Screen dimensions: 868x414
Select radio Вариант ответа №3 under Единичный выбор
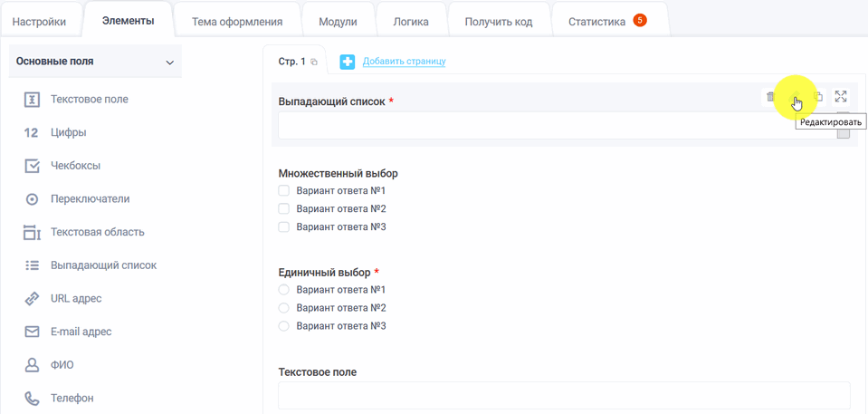pos(284,326)
